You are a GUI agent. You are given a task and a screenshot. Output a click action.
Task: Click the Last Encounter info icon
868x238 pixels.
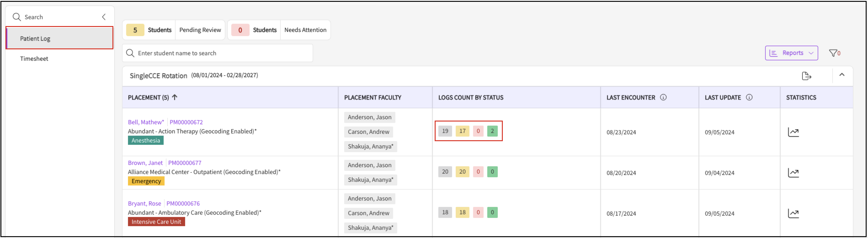(663, 97)
